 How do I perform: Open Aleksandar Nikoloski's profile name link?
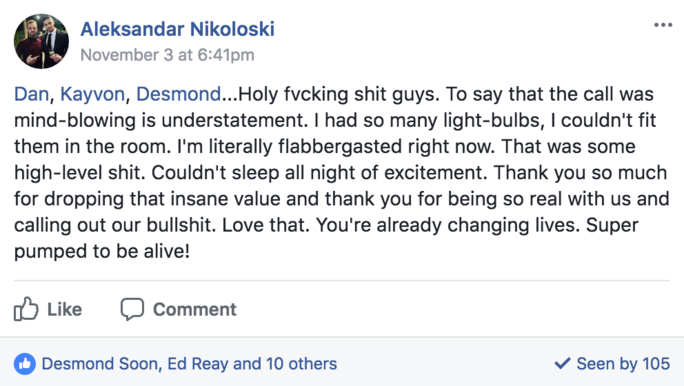178,29
